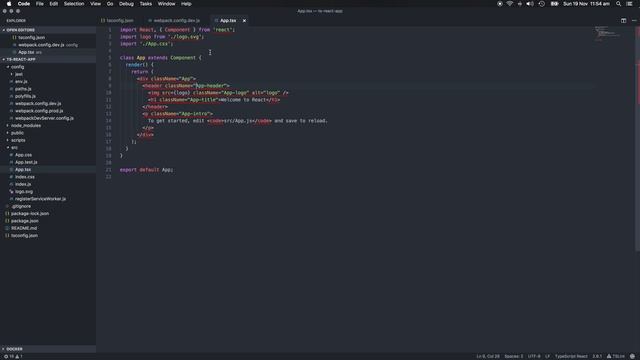The image size is (640, 360).
Task: Click the Ln, Col cursor position indicator
Action: click(x=488, y=356)
